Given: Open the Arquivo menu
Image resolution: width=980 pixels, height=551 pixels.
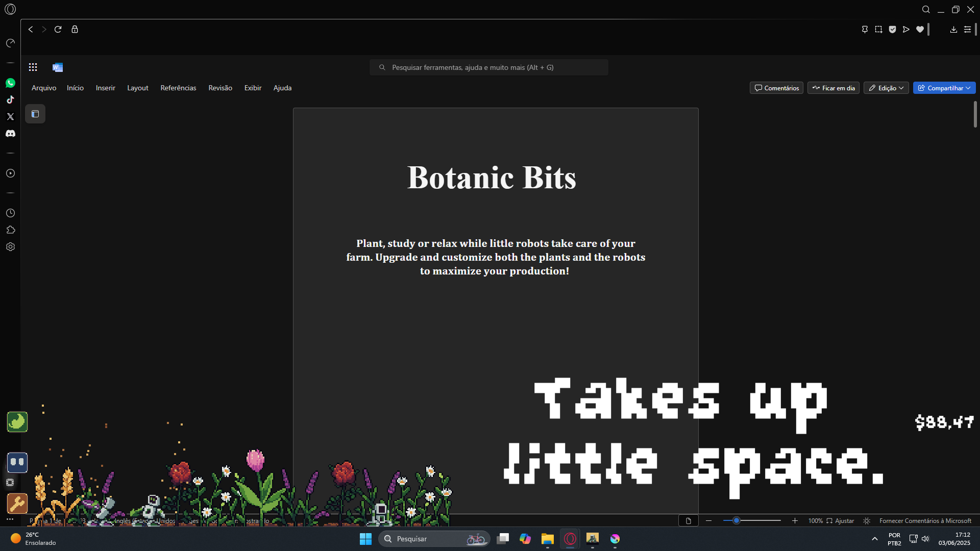Looking at the screenshot, I should (x=44, y=88).
